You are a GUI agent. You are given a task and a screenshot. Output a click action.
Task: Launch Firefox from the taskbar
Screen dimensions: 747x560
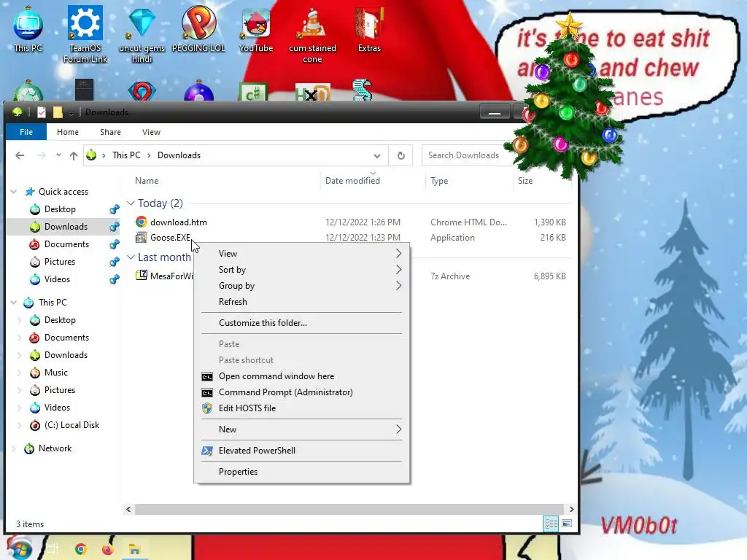coord(108,549)
